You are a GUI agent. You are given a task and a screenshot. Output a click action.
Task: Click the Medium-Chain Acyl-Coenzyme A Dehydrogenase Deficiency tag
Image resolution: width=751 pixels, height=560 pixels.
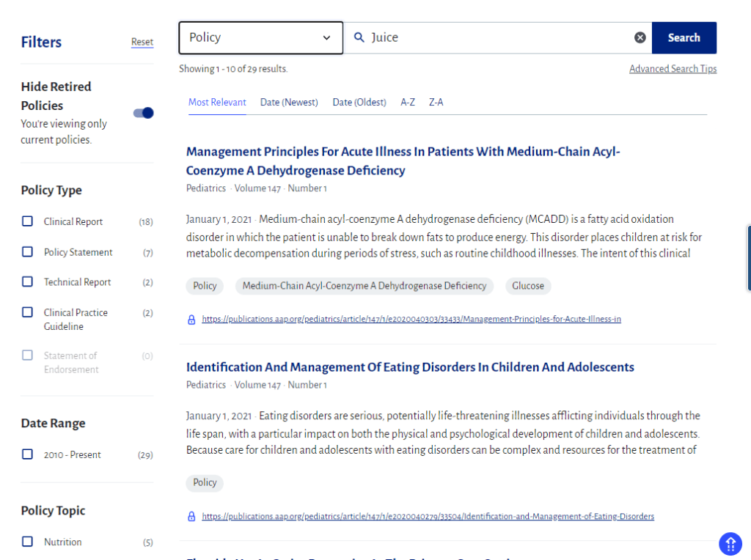364,286
